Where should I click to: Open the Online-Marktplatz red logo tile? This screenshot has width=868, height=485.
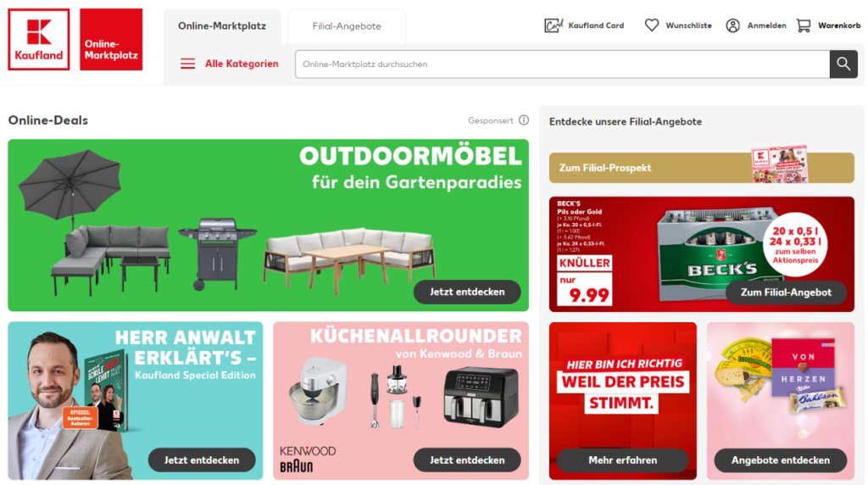[x=111, y=39]
